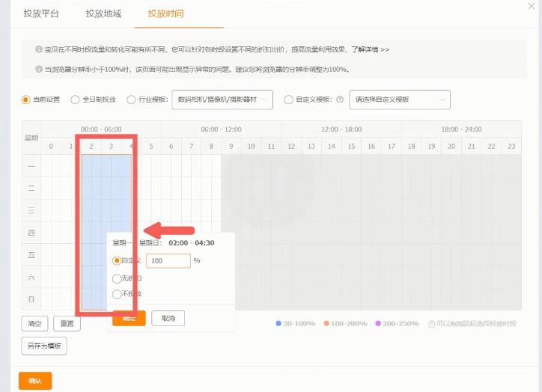Click hour column header 21
542x392 pixels.
[472, 147]
